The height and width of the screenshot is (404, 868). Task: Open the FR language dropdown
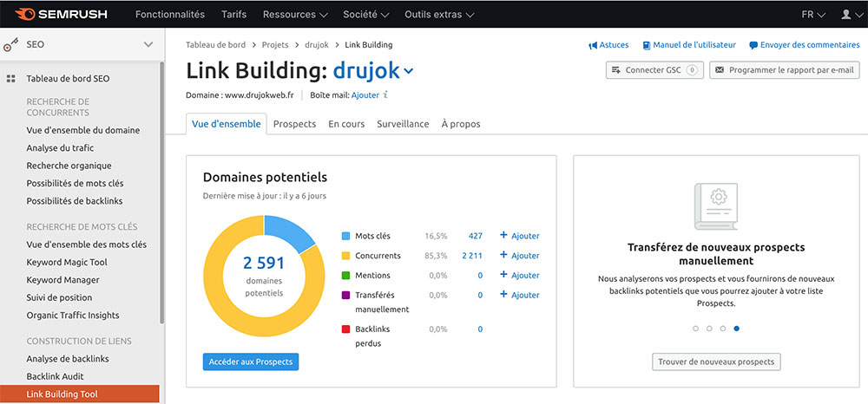[x=813, y=15]
